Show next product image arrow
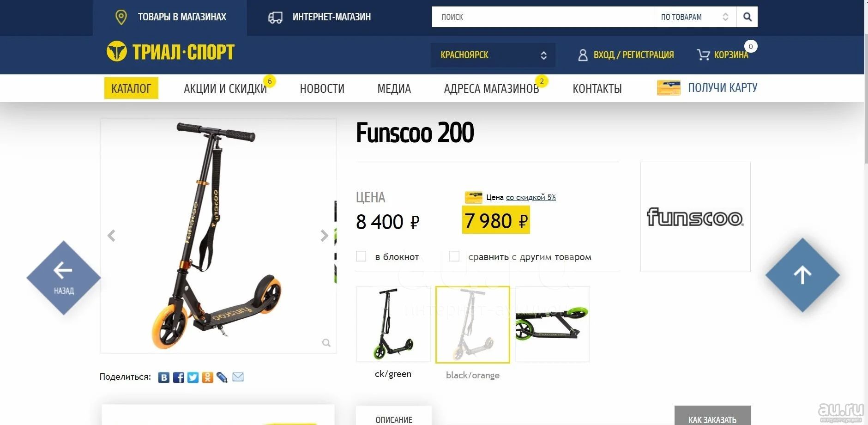Screen dimensions: 868x425 (x=325, y=236)
